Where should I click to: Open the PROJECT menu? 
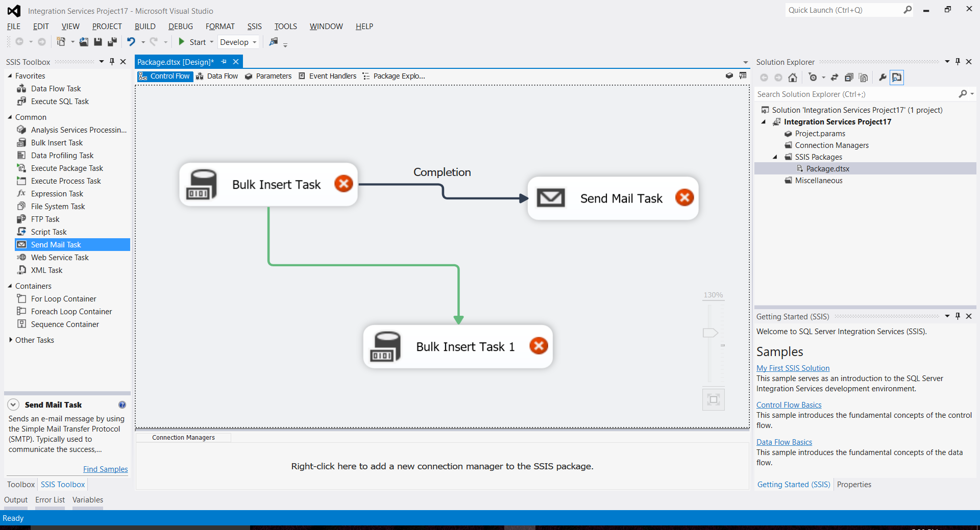107,27
